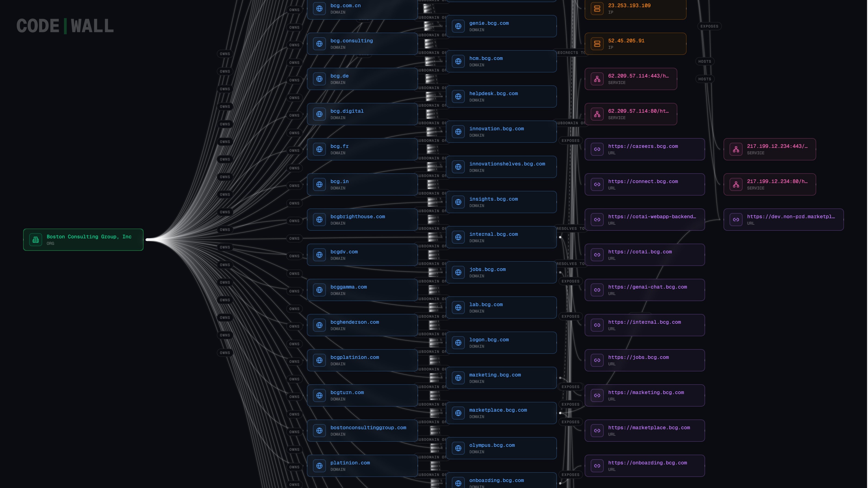
Task: Click the EXPOSES label above https://careers.bcg.com
Action: [570, 141]
